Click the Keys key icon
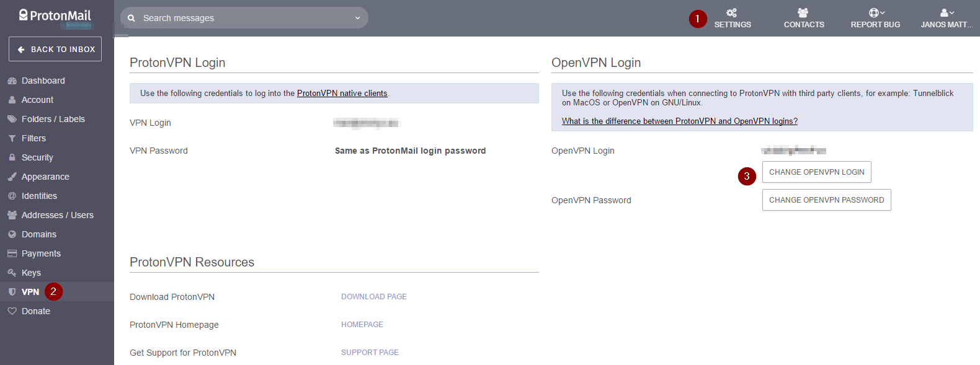This screenshot has width=980, height=365. (12, 273)
